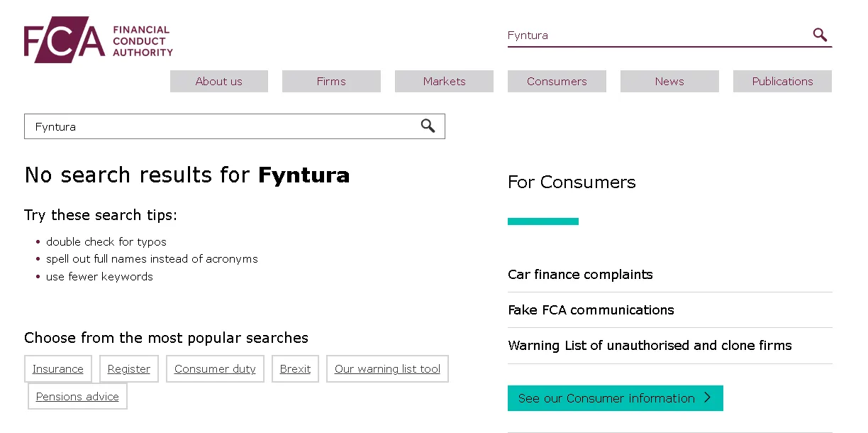Open Our warning list tool link
The image size is (868, 433).
point(387,369)
